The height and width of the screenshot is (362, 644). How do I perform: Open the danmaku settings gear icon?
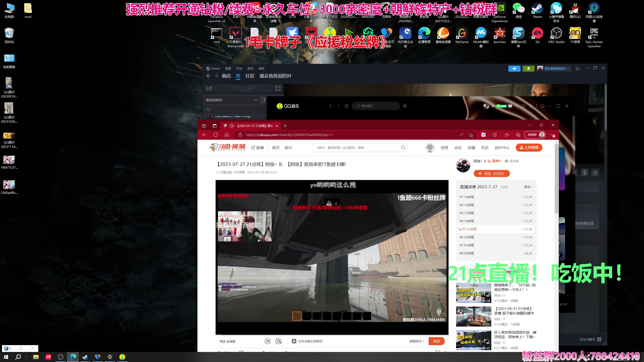coord(278,341)
